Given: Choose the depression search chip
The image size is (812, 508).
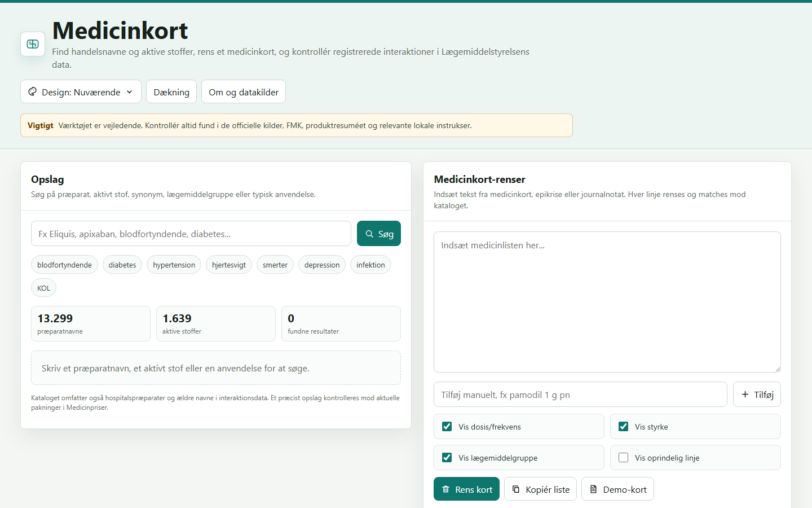Looking at the screenshot, I should click(x=322, y=265).
